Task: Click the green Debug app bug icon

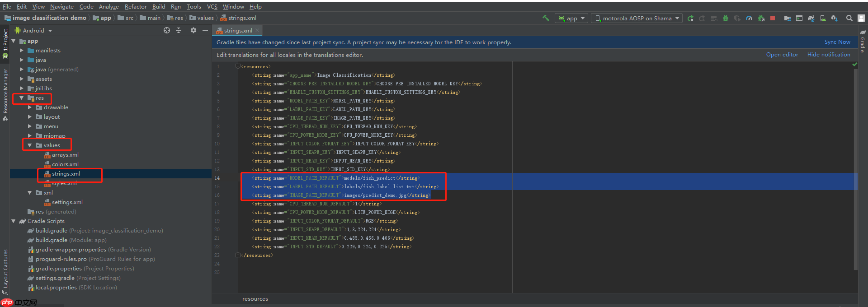Action: [x=726, y=19]
